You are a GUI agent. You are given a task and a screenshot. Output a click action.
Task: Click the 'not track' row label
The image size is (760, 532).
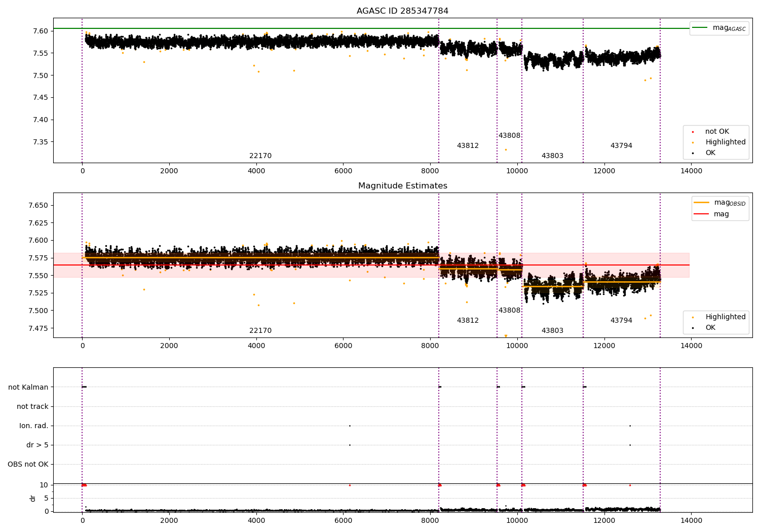(x=32, y=407)
